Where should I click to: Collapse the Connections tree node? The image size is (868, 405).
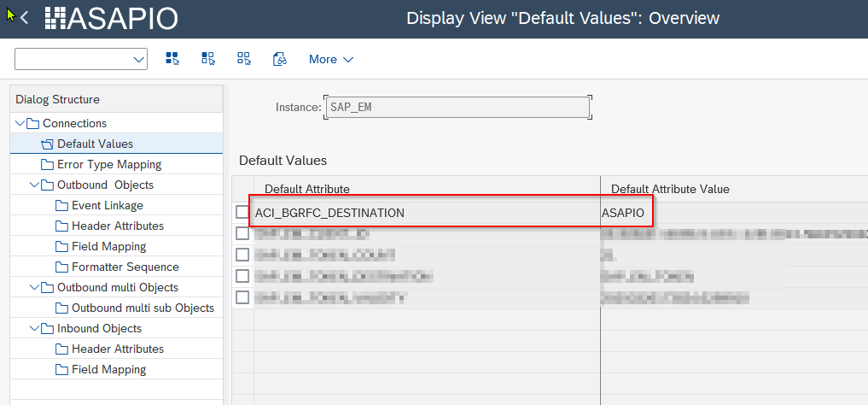(x=20, y=123)
